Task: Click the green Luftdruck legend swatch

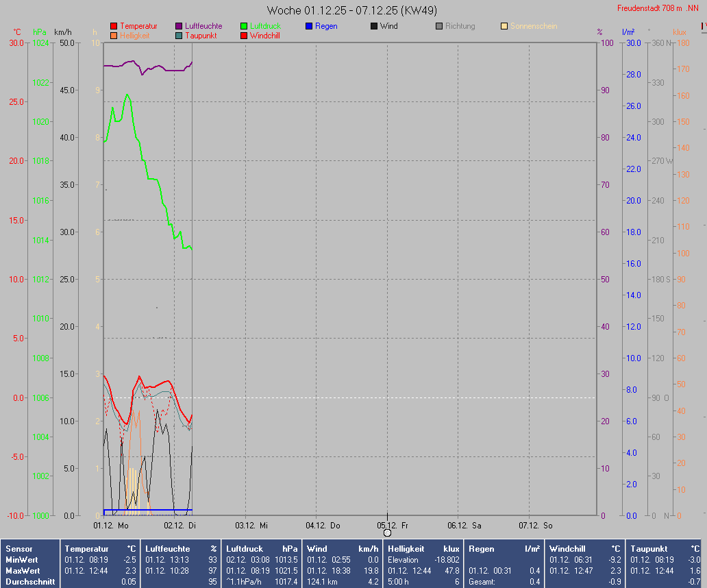Action: coord(244,26)
